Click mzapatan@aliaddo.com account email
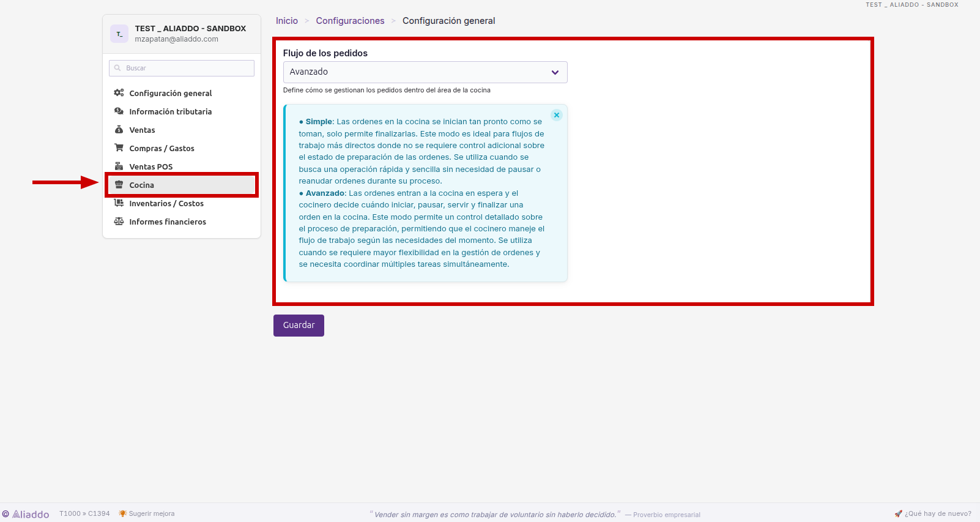The height and width of the screenshot is (522, 980). point(176,39)
